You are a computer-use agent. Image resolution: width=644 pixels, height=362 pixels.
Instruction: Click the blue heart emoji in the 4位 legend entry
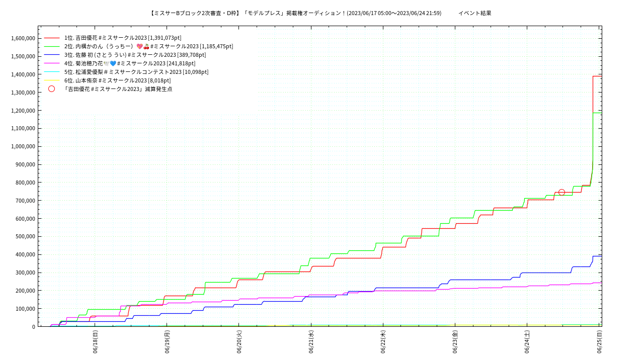pos(113,63)
